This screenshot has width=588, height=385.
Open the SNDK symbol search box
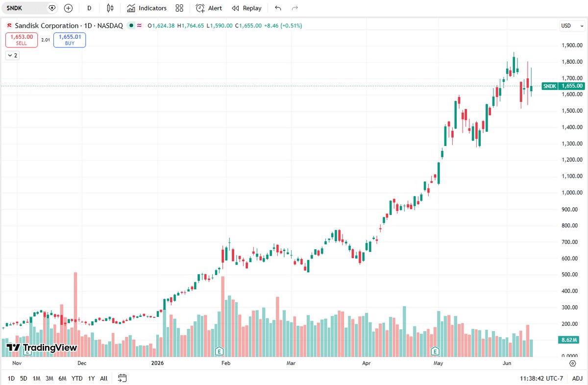tap(29, 8)
